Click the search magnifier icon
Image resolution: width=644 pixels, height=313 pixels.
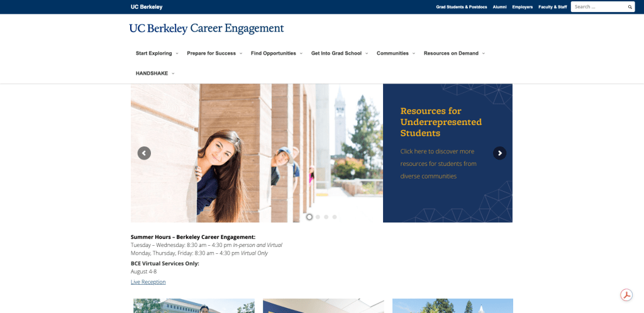(x=630, y=7)
